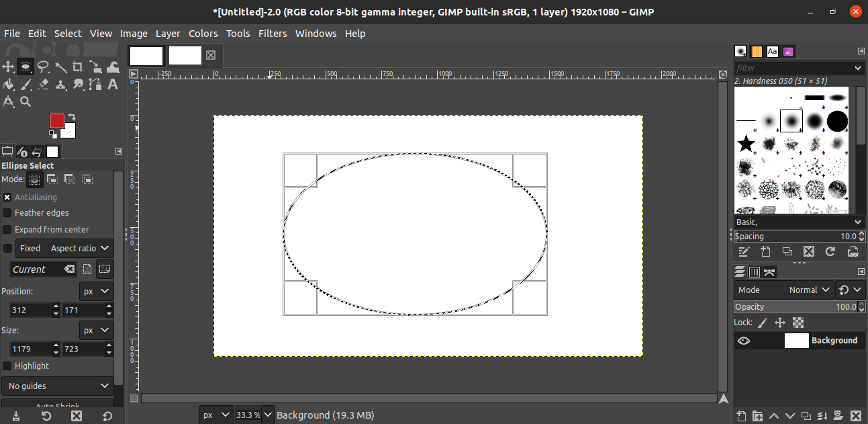Viewport: 868px width, 424px height.
Task: Open status bar unit px dropdown
Action: (217, 415)
